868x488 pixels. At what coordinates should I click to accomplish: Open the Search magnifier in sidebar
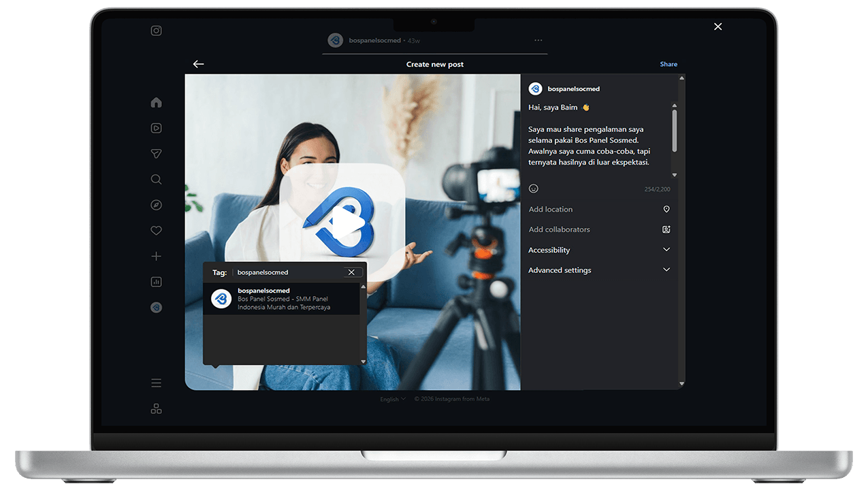(x=156, y=180)
